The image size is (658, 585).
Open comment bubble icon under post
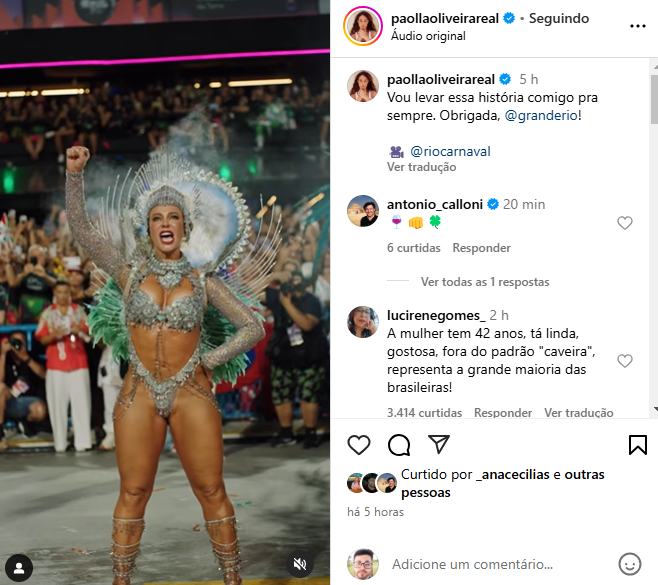point(399,445)
